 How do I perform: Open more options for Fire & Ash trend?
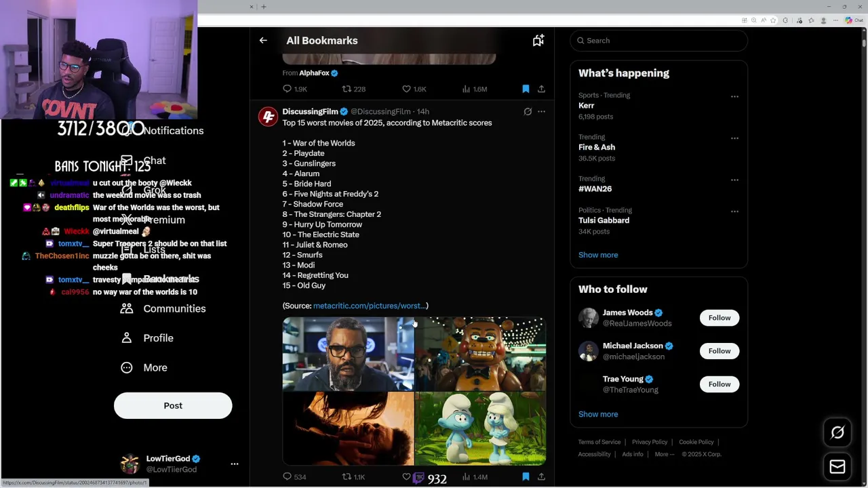click(x=734, y=138)
